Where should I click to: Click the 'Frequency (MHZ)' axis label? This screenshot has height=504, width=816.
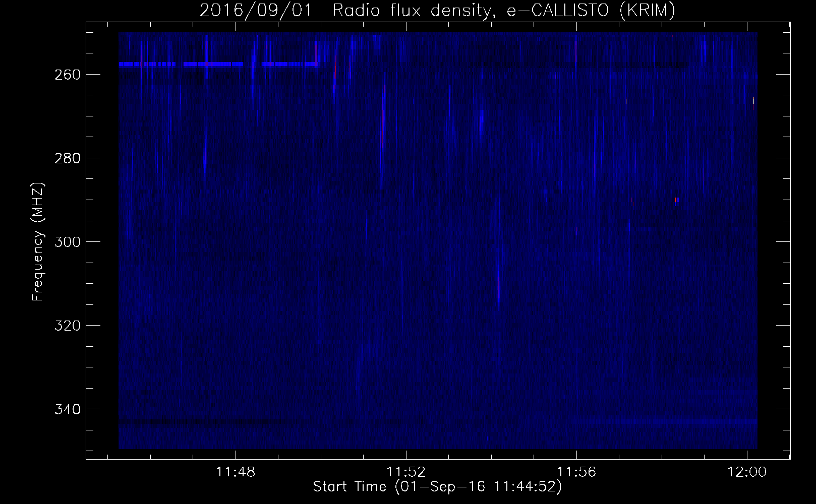[38, 241]
